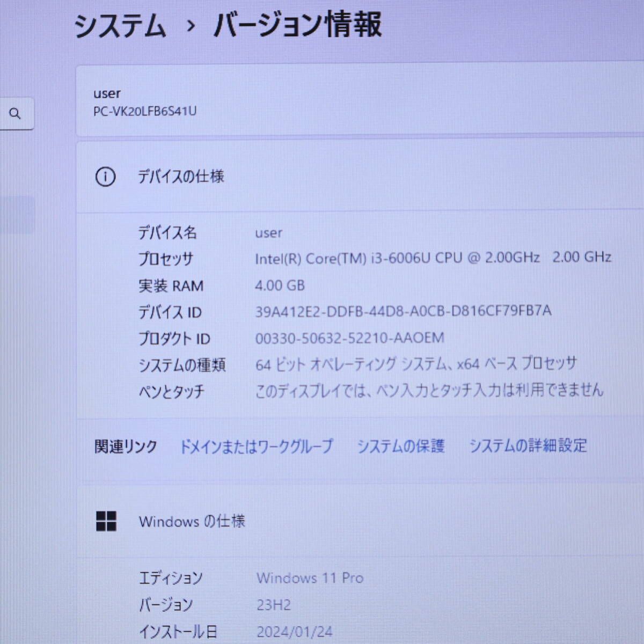Select the install date 2024/01/24

[x=295, y=632]
